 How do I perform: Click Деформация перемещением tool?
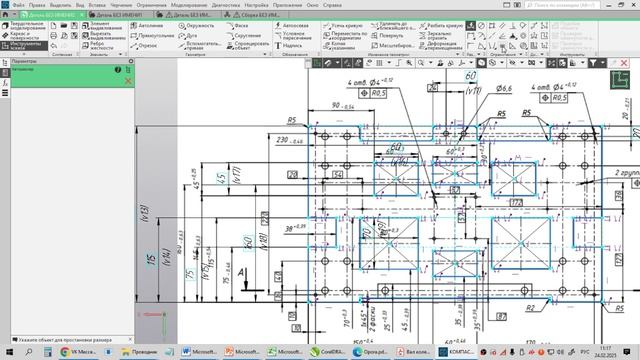coord(441,45)
